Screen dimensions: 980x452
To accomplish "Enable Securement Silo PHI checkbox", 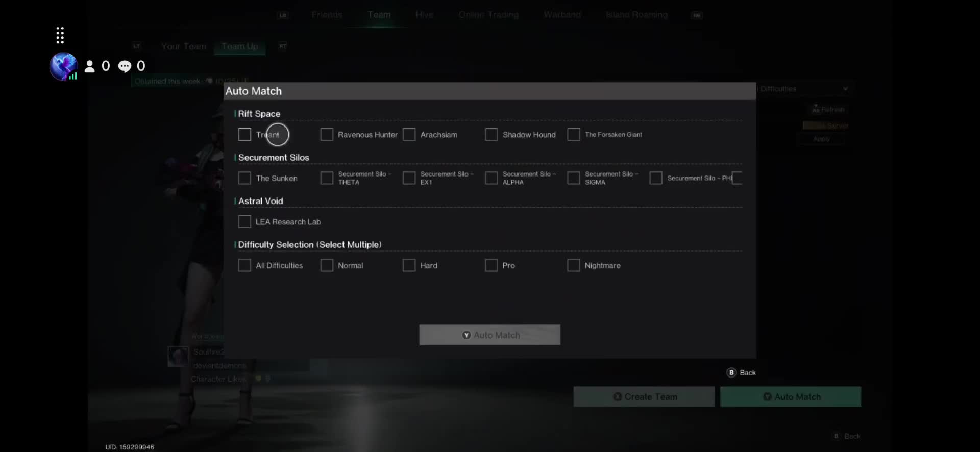I will click(x=656, y=178).
